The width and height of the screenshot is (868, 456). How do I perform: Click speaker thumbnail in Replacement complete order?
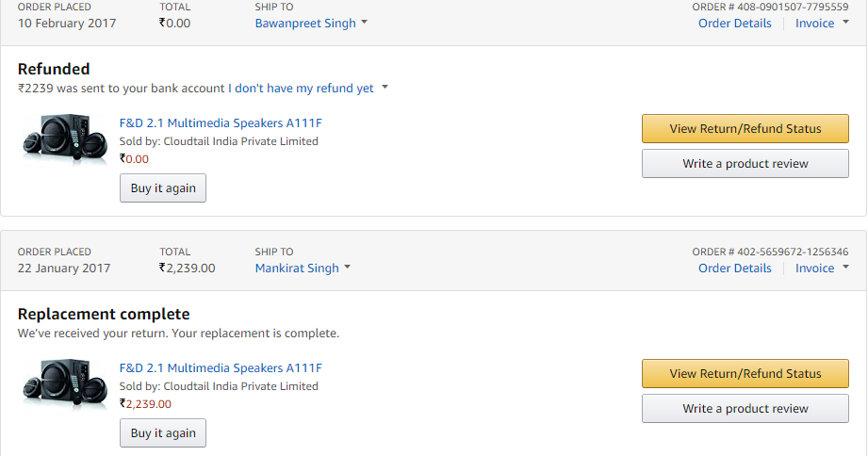(x=65, y=384)
